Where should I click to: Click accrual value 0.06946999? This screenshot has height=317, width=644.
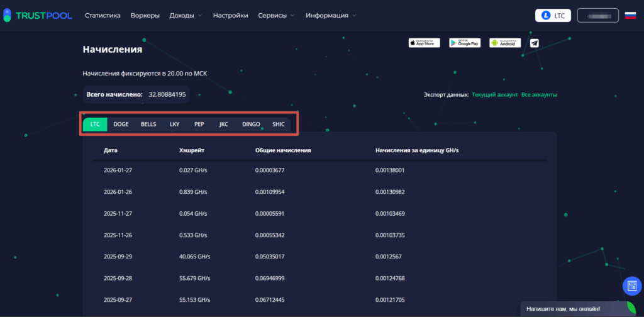click(270, 279)
